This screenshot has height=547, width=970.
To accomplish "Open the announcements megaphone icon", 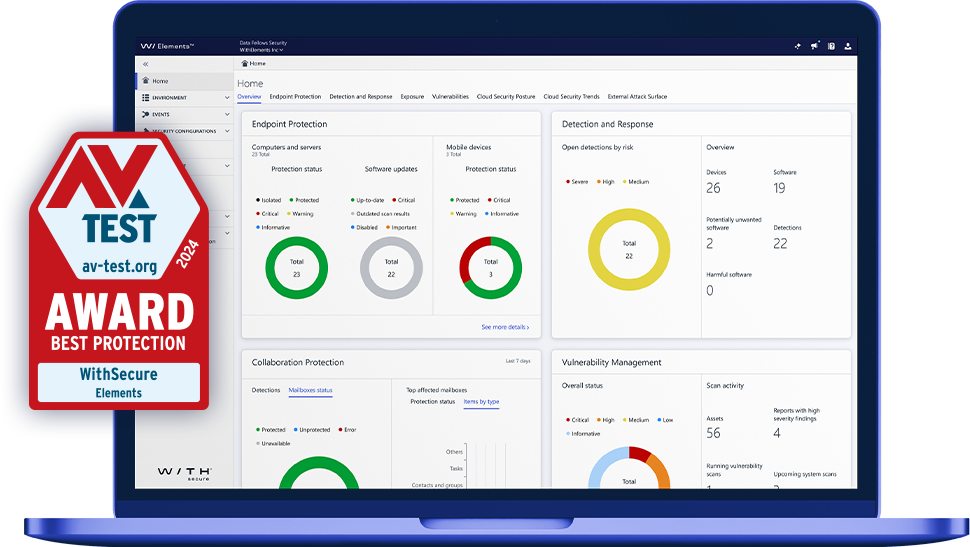I will click(x=815, y=45).
